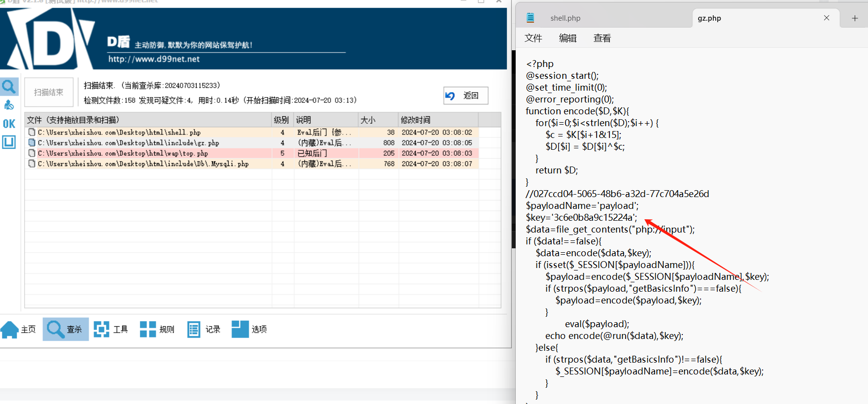This screenshot has width=868, height=404.
Task: Click the magnifier scan icon in left sidebar
Action: click(x=9, y=87)
